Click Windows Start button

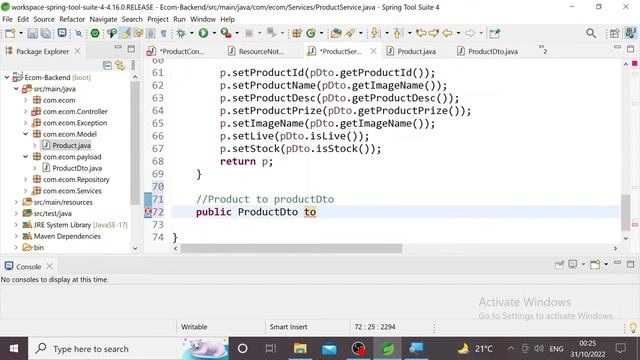13,349
